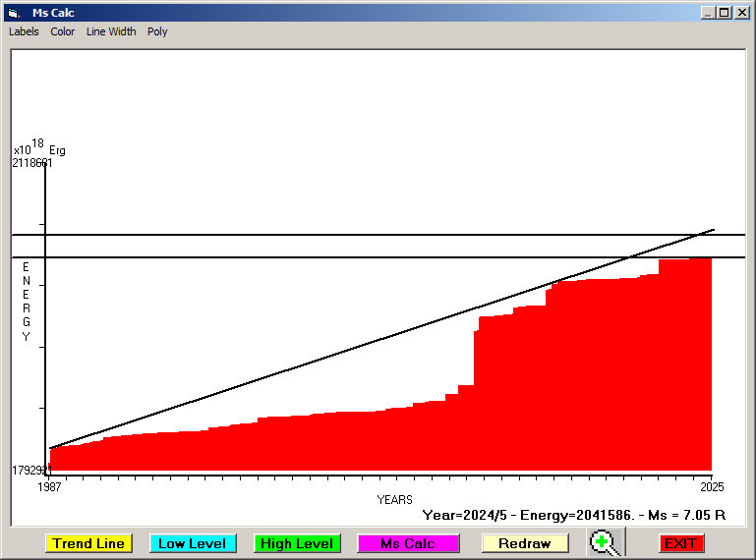Click the application icon in title bar

pos(14,13)
